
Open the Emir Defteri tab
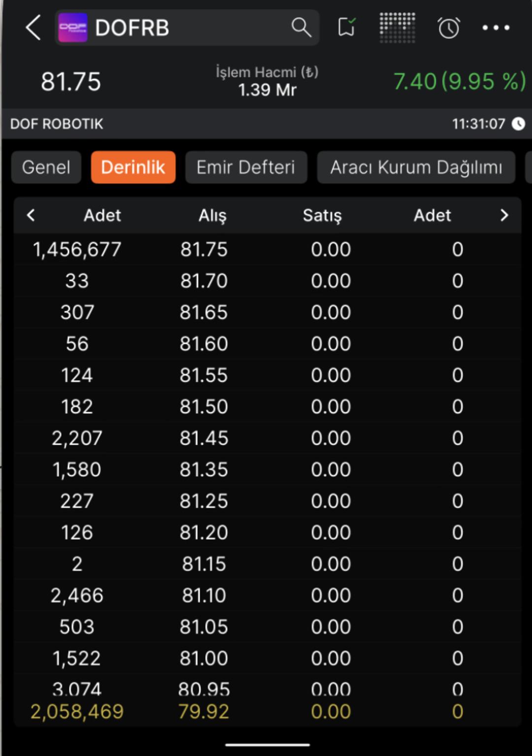pyautogui.click(x=246, y=168)
